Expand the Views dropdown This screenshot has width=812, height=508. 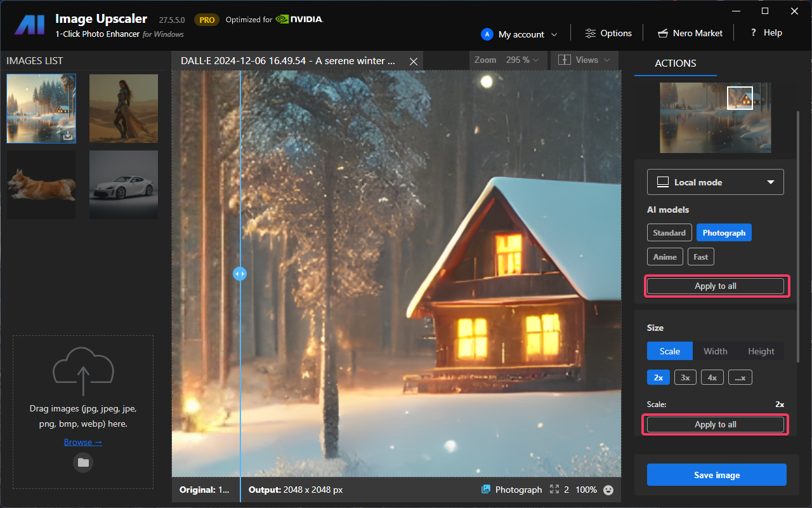584,60
